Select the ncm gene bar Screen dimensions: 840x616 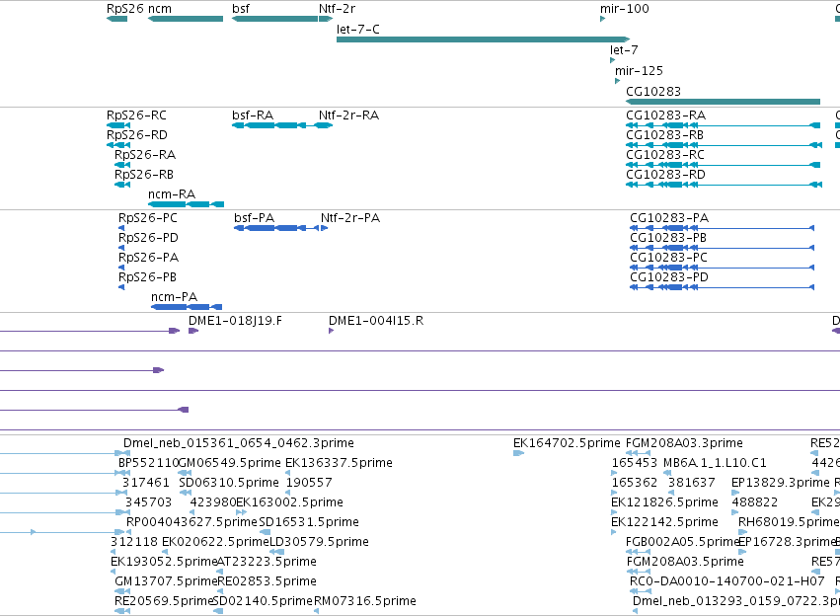[x=186, y=19]
